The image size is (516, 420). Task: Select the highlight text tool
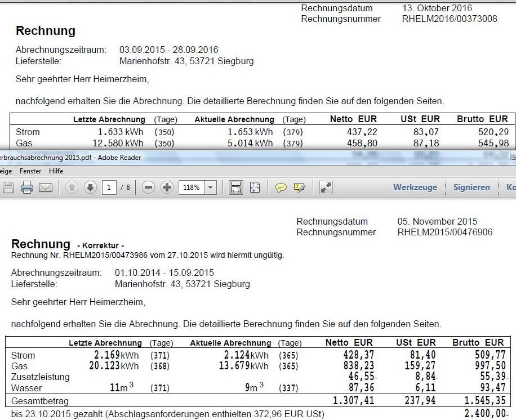(300, 188)
